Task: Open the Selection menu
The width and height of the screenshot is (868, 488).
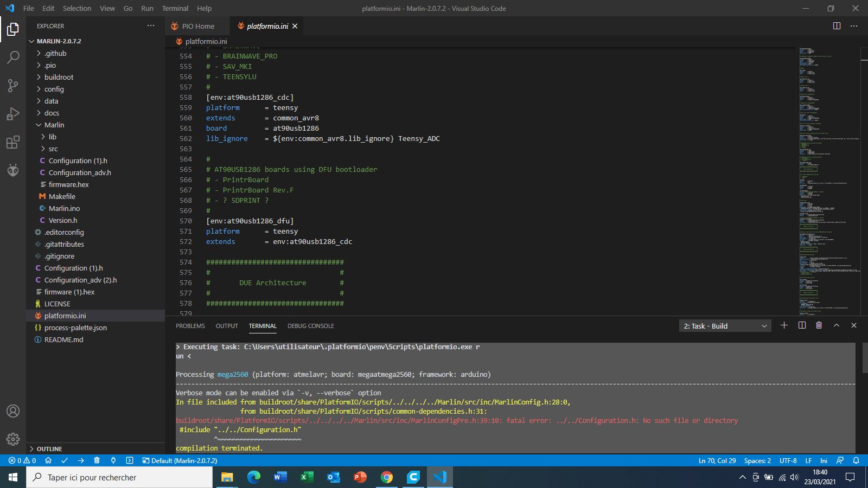Action: click(77, 8)
